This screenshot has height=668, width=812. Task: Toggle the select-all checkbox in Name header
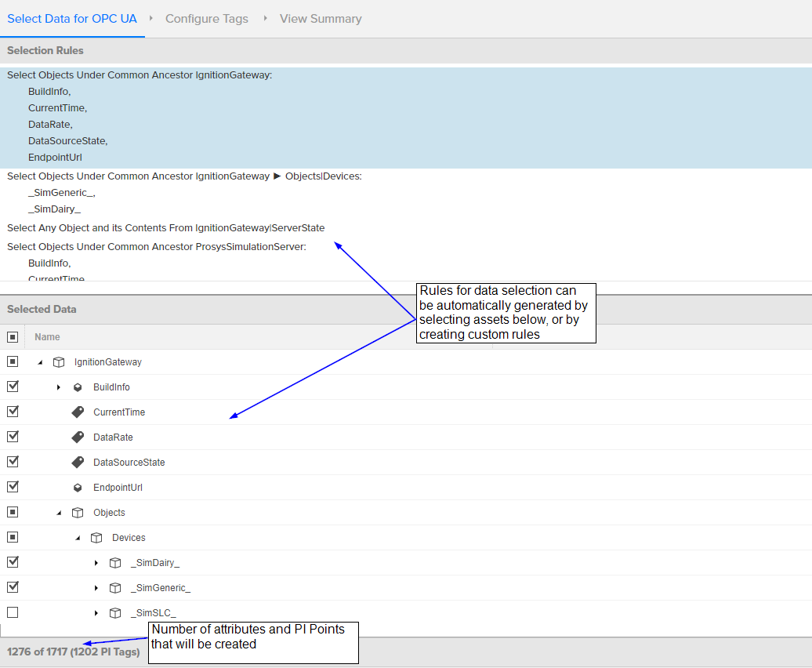pyautogui.click(x=13, y=337)
